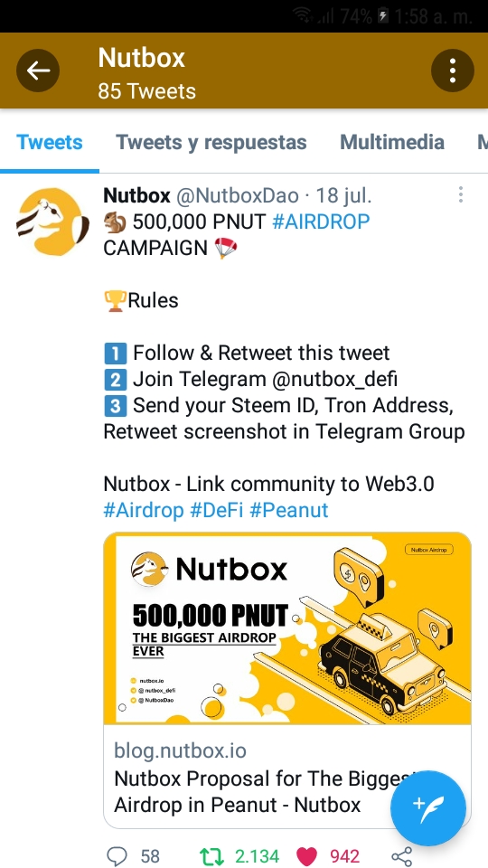Open the profile three-dot overflow menu
This screenshot has height=868, width=488.
452,71
